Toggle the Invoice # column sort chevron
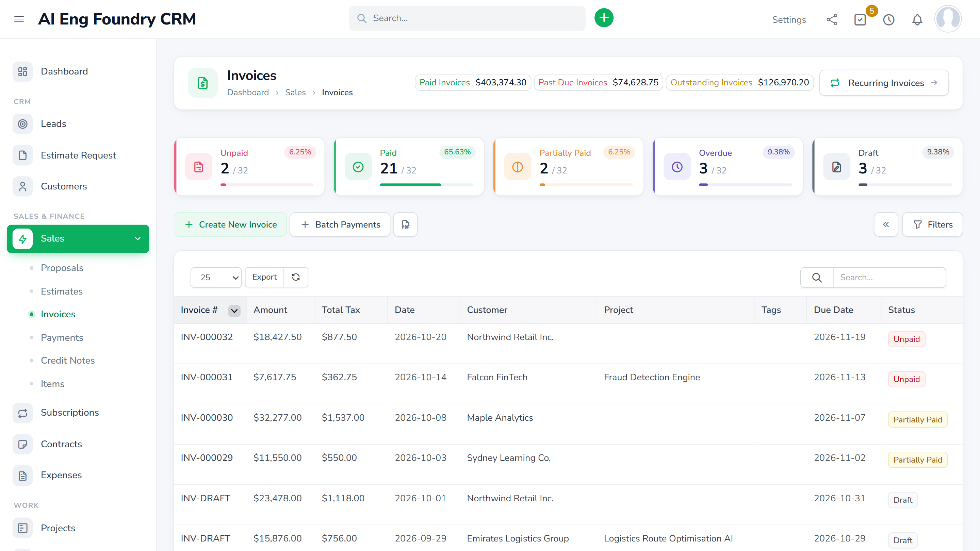 pyautogui.click(x=234, y=311)
